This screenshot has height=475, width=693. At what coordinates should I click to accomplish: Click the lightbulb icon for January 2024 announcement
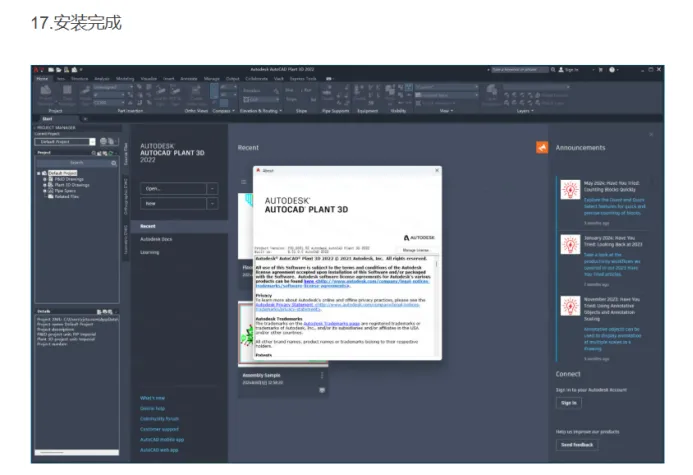(x=570, y=244)
